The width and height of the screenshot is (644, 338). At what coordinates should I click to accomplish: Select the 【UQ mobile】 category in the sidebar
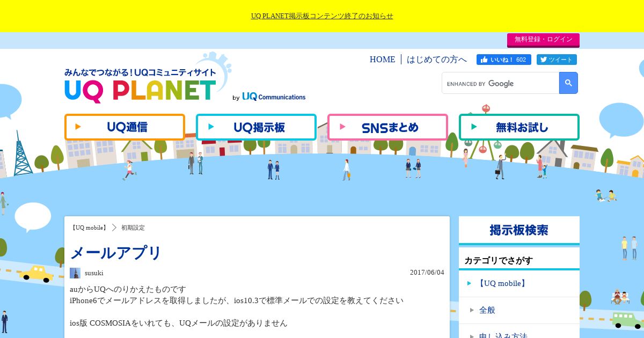pyautogui.click(x=519, y=283)
